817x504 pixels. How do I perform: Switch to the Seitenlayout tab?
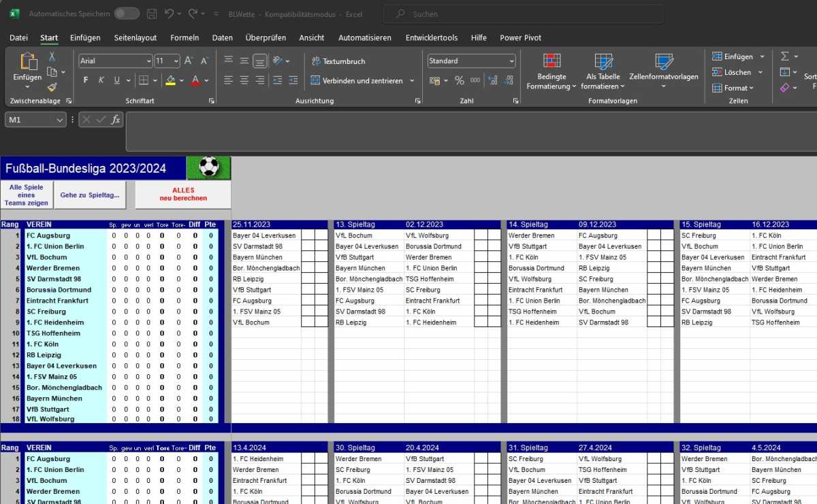[135, 37]
